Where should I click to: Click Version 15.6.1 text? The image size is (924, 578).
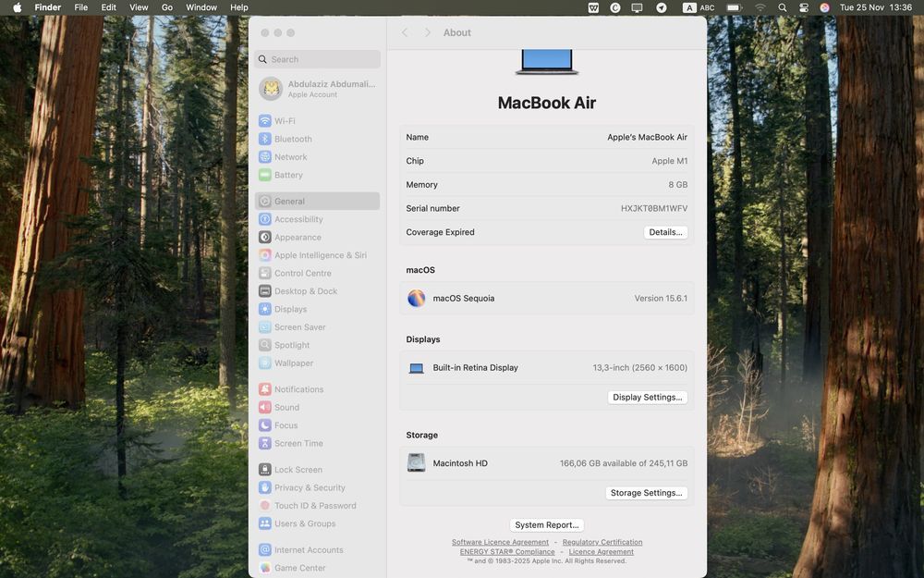pyautogui.click(x=661, y=299)
